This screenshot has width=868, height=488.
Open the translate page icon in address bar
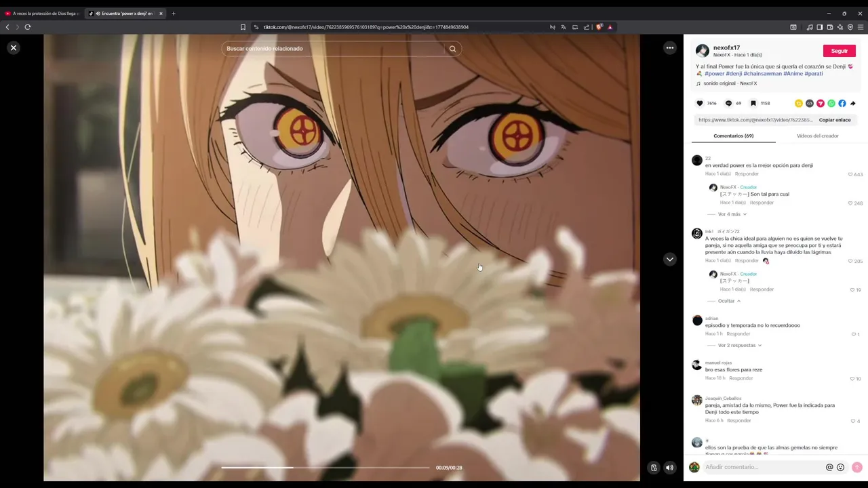(x=564, y=27)
